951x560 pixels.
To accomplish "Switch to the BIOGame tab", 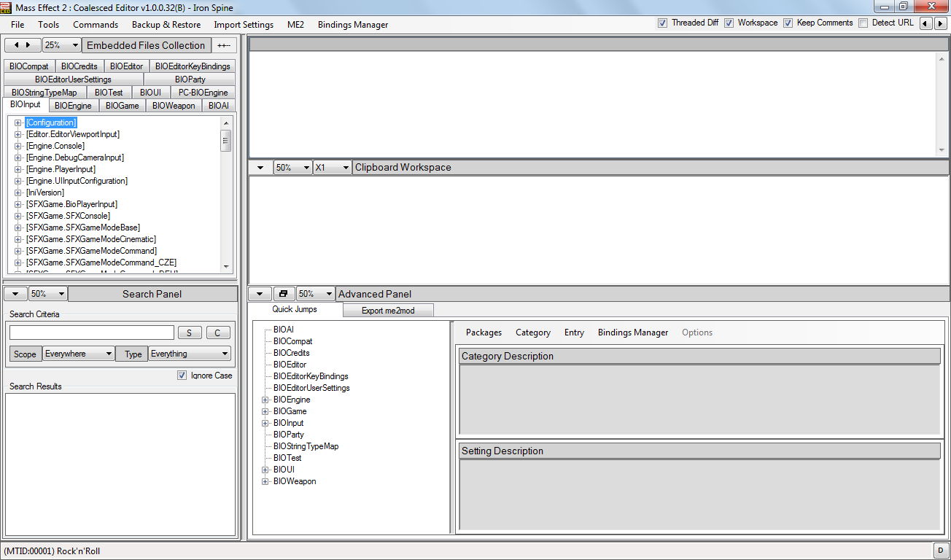I will tap(122, 106).
